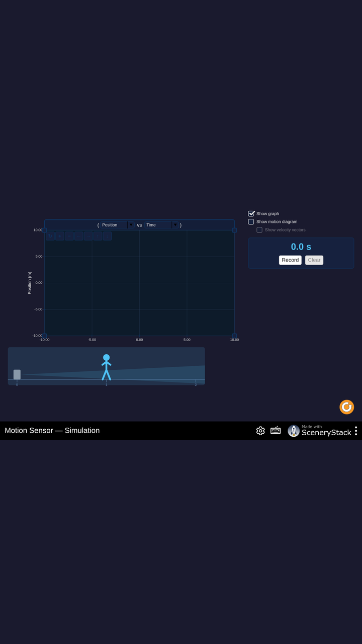Click the Position (m) axis label
This screenshot has width=362, height=644.
pyautogui.click(x=30, y=283)
